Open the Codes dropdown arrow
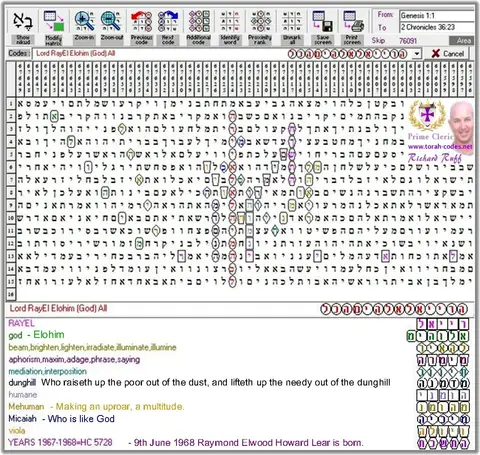The width and height of the screenshot is (480, 455). pos(417,54)
